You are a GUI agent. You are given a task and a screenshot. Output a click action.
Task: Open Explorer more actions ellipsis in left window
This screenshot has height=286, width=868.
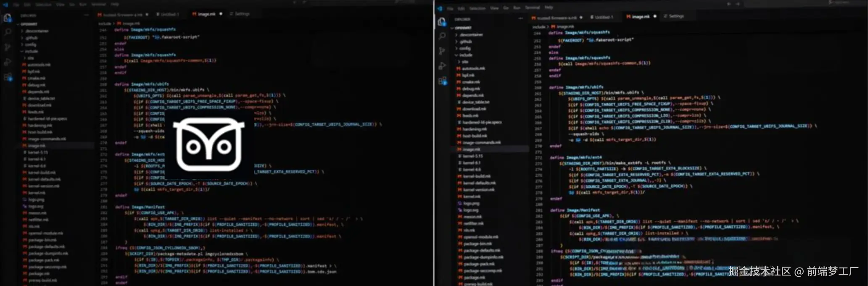[87, 15]
